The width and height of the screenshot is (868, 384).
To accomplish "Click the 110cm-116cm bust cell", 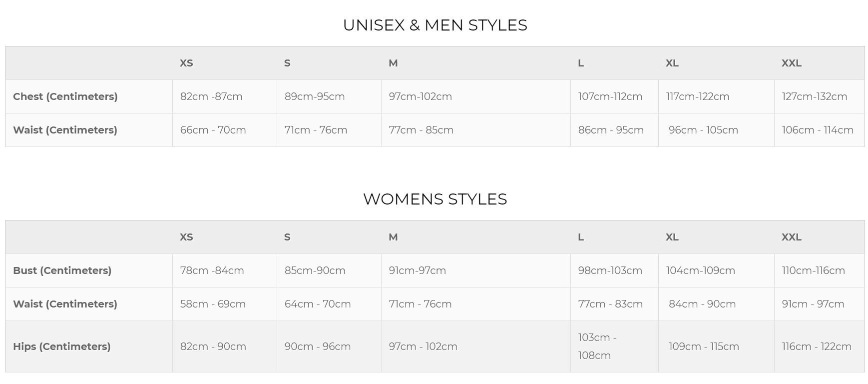I will pos(814,270).
